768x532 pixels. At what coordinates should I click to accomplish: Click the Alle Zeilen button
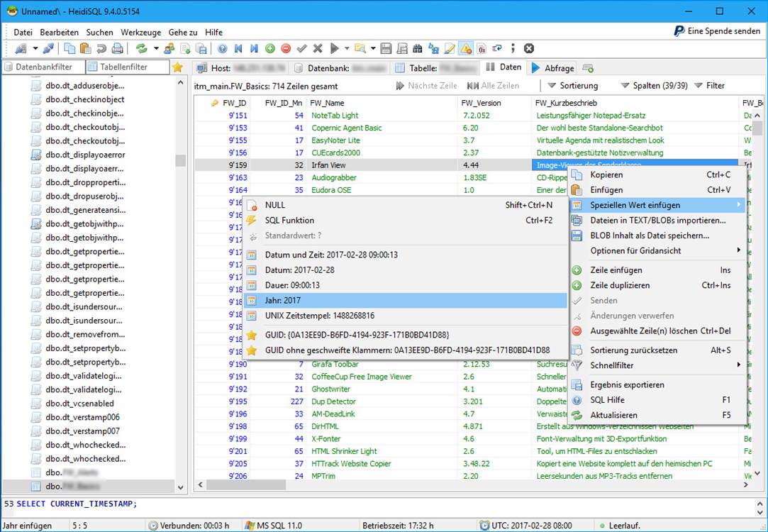tap(493, 86)
